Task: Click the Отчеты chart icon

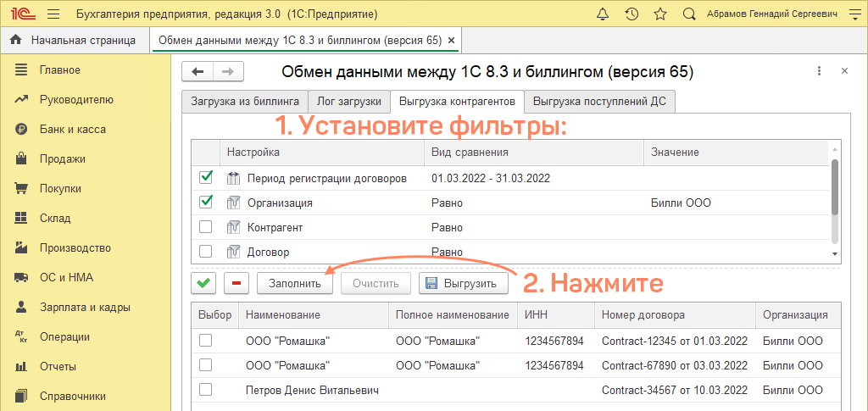Action: pyautogui.click(x=21, y=367)
